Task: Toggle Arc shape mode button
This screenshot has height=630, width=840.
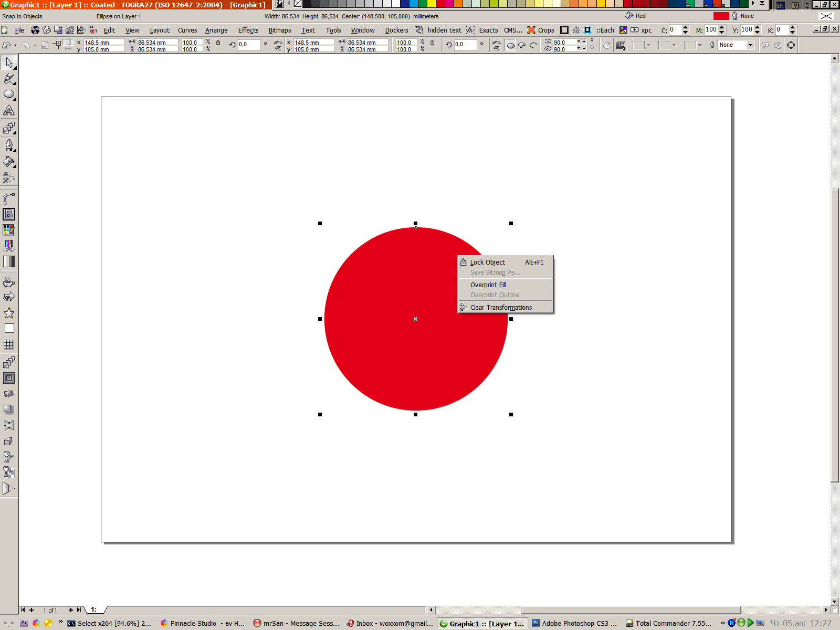Action: [533, 46]
